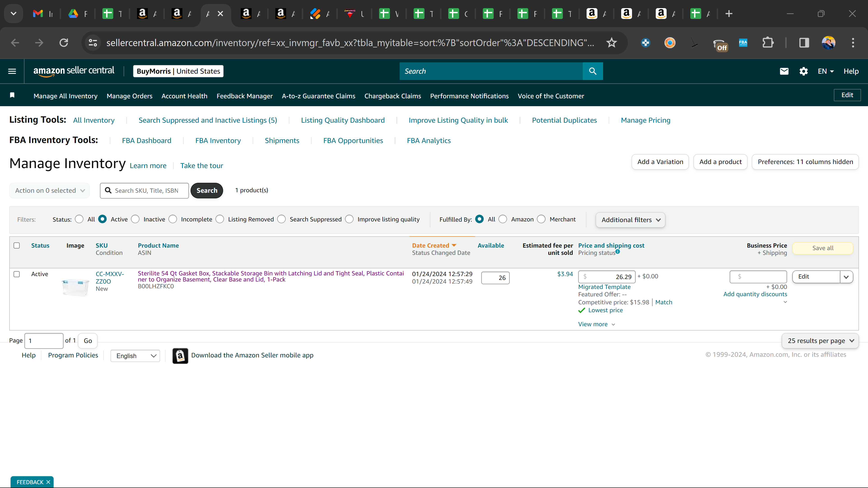Open the browser extensions puzzle icon
This screenshot has width=868, height=488.
[x=768, y=43]
